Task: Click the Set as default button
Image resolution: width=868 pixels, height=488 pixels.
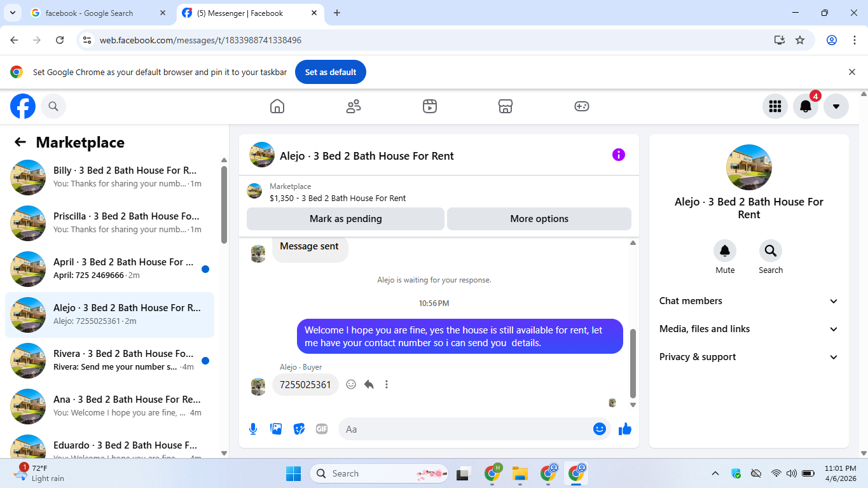Action: tap(331, 72)
